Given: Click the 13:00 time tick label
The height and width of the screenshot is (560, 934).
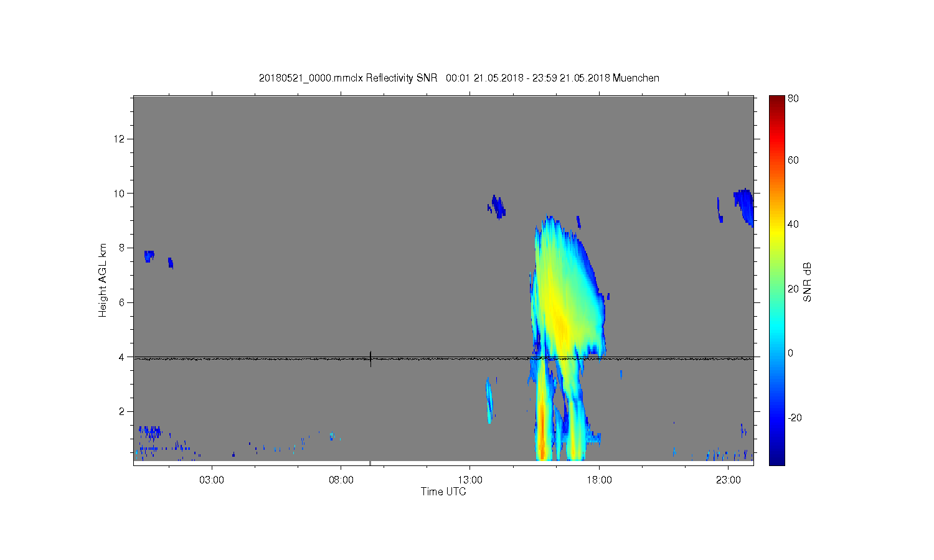Looking at the screenshot, I should [470, 480].
